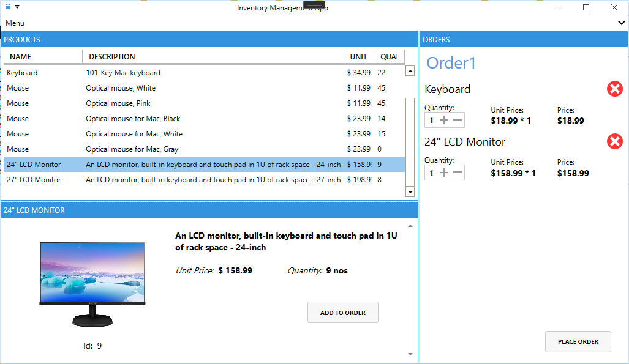Click the scroll-up arrow on the products scrollbar

[x=410, y=70]
